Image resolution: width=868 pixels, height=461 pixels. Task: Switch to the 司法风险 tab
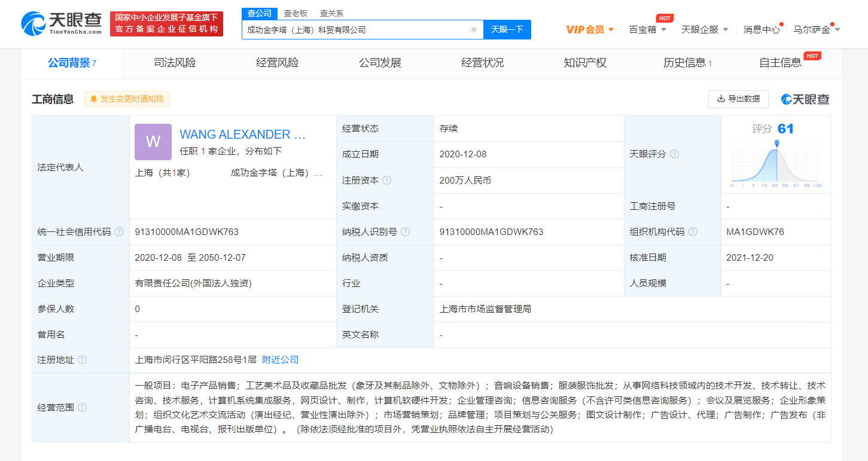[175, 63]
